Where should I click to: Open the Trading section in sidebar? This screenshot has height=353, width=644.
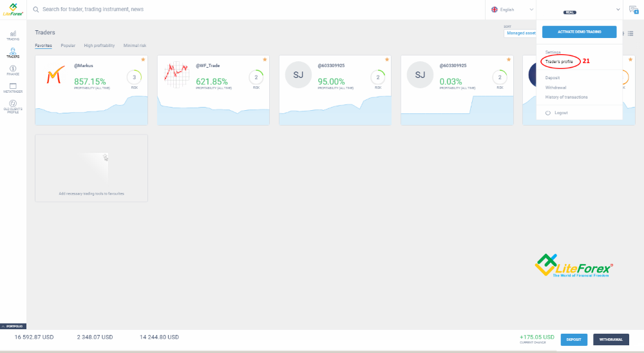pos(13,36)
